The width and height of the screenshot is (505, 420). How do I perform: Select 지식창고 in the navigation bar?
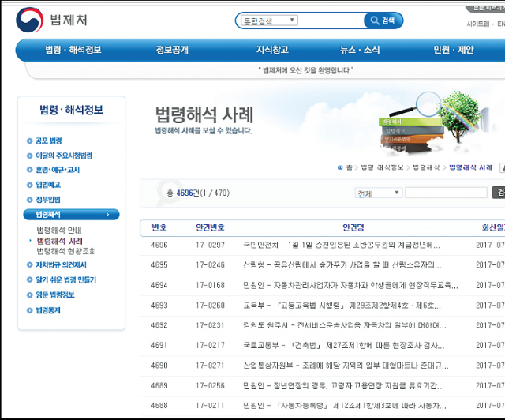(272, 50)
